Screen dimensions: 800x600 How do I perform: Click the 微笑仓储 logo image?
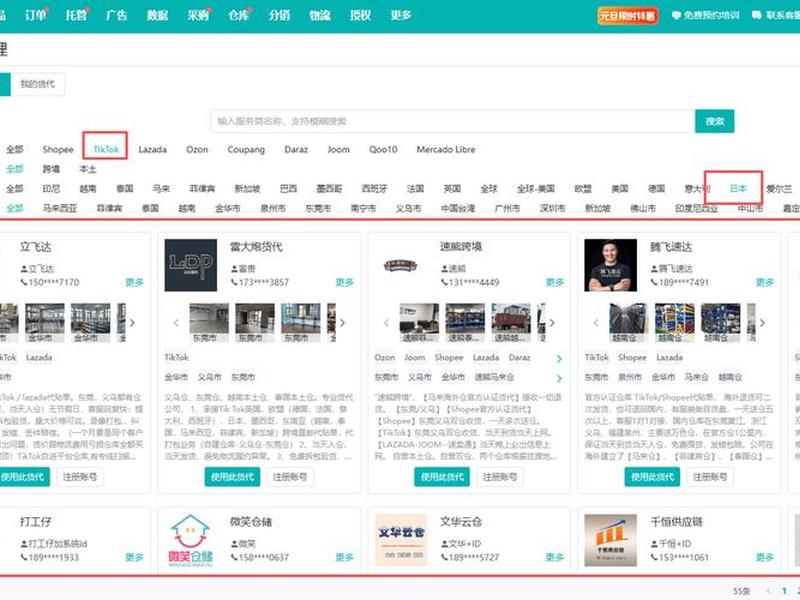[x=190, y=540]
